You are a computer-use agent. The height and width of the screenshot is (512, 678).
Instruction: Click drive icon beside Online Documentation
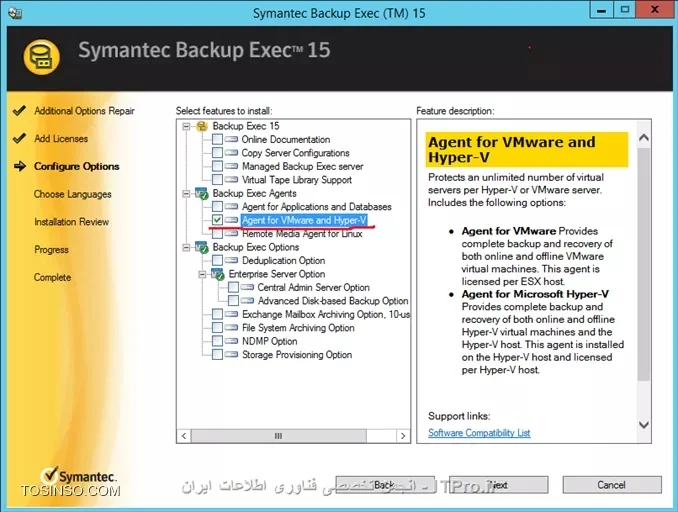tap(231, 139)
